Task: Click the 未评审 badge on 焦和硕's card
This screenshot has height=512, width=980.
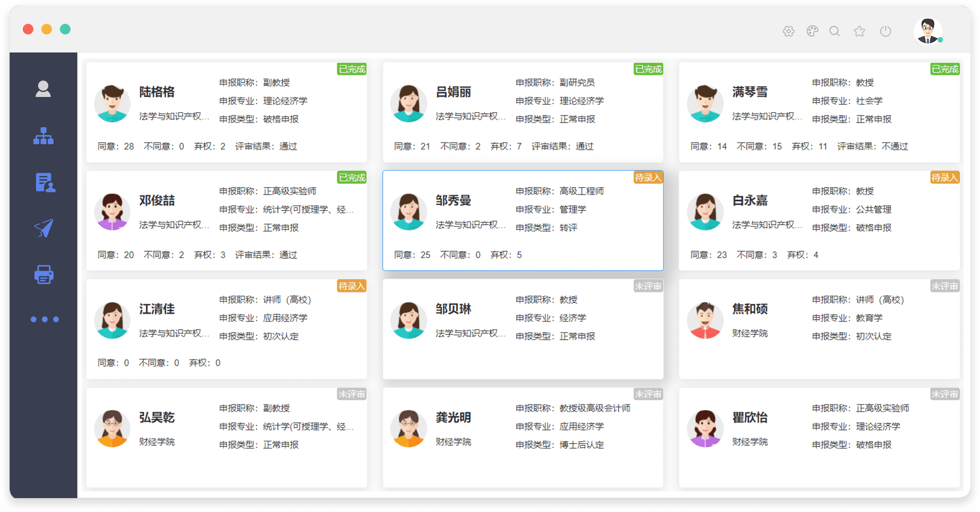Action: (x=945, y=286)
